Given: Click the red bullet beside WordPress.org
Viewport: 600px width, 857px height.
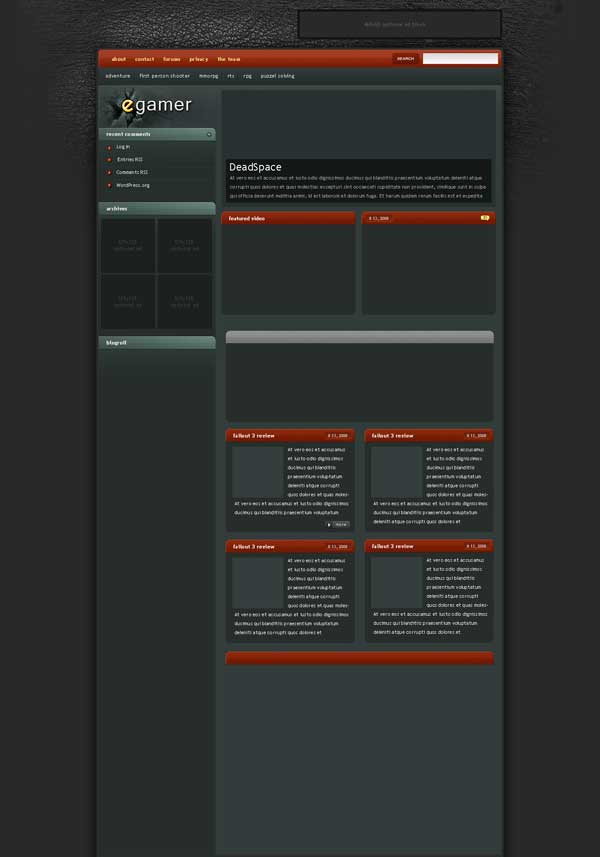Looking at the screenshot, I should [x=109, y=185].
